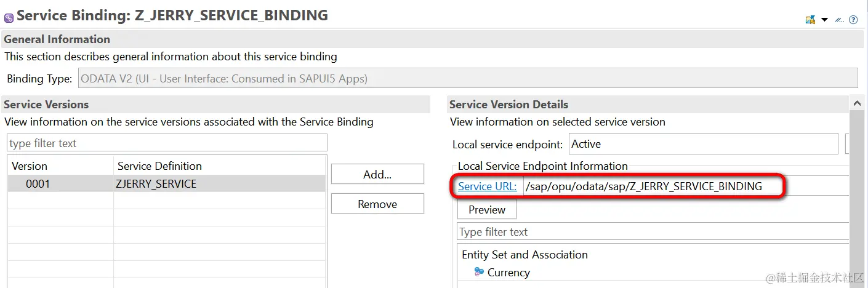Focus the Service Versions filter text box
The width and height of the screenshot is (868, 288).
pyautogui.click(x=167, y=143)
